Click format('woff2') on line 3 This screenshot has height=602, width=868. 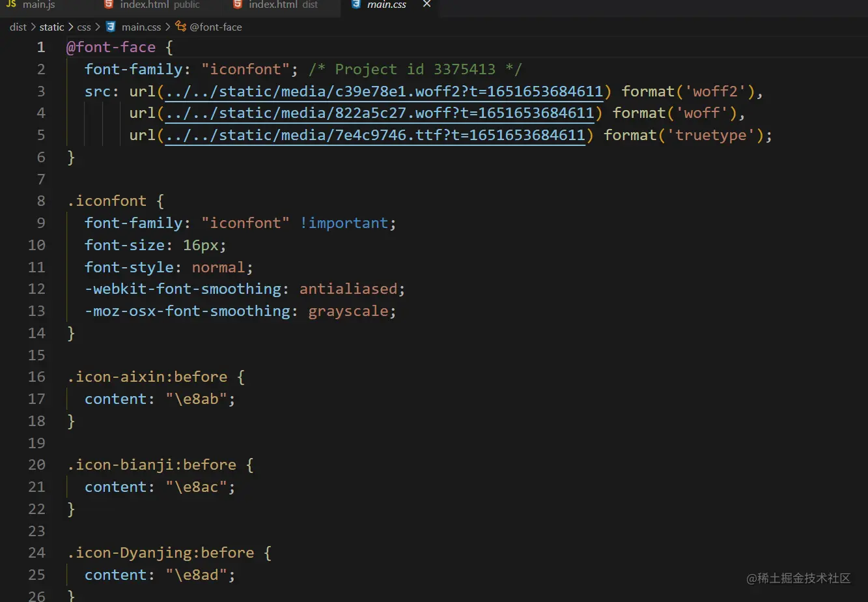point(688,92)
